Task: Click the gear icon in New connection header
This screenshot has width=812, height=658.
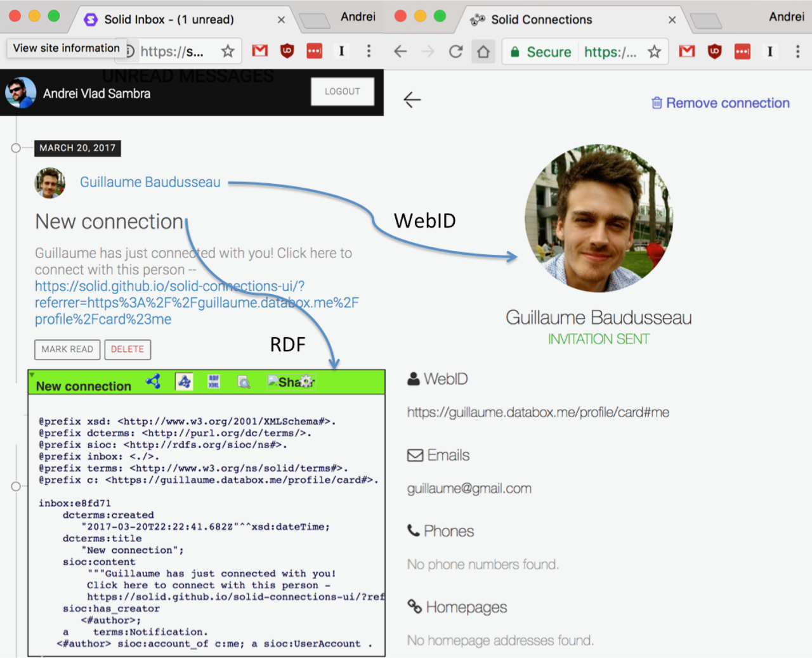Action: [308, 381]
